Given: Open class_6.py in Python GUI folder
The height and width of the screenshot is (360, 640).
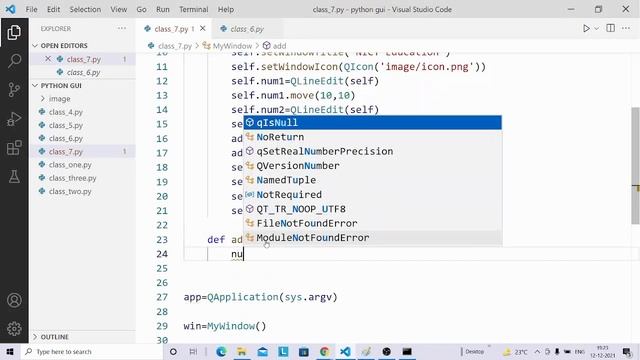Looking at the screenshot, I should click(x=83, y=138).
